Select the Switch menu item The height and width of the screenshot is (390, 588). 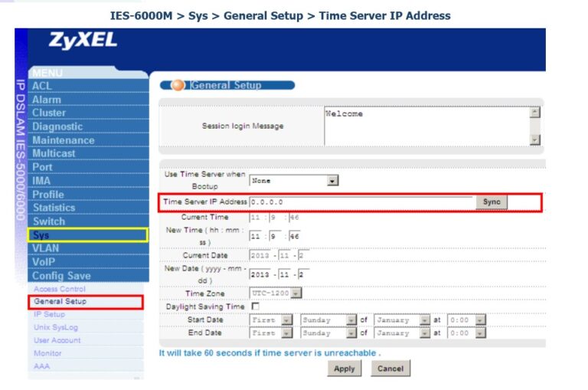89,221
